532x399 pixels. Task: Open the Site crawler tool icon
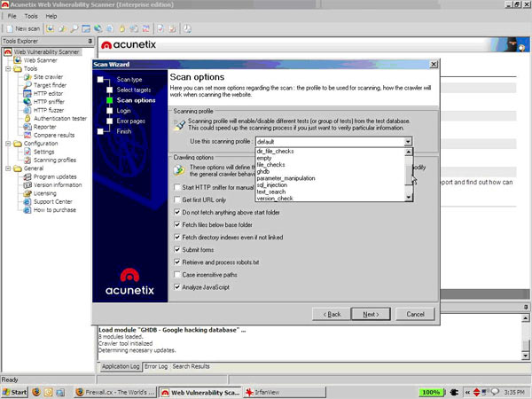[27, 77]
